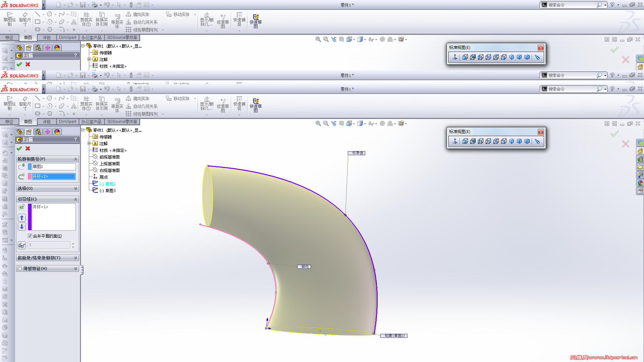The width and height of the screenshot is (644, 362).
Task: Open the Design Library books icon
Action: pos(640,159)
